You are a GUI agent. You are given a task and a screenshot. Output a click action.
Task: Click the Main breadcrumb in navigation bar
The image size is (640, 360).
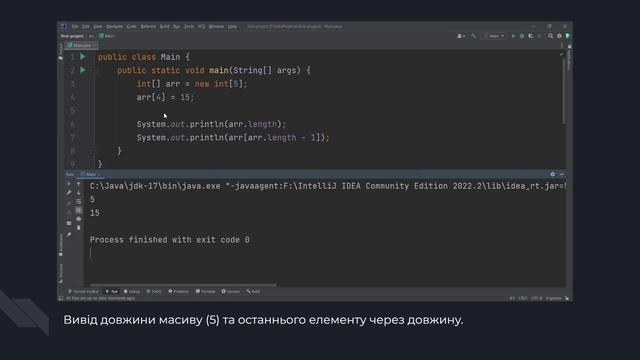pos(107,36)
